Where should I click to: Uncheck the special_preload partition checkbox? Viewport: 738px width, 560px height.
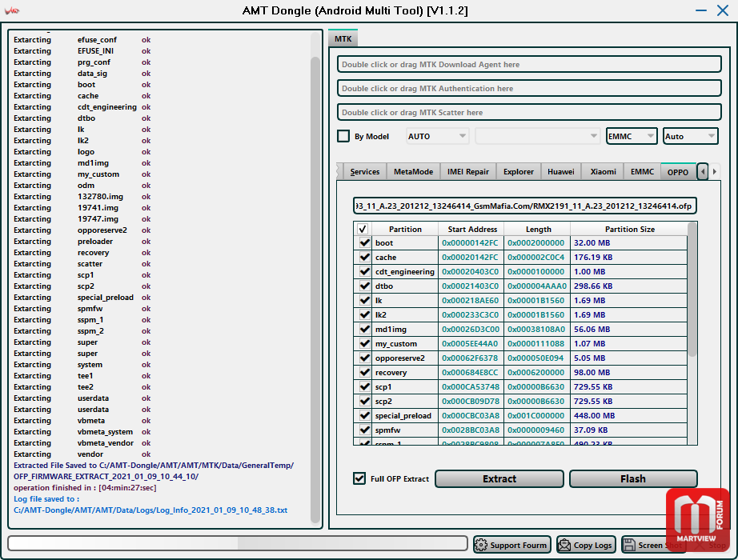pos(365,415)
